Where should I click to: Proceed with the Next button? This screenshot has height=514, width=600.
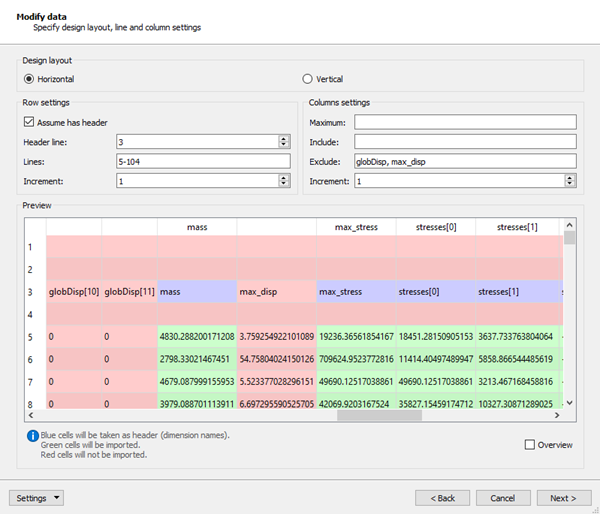coord(564,498)
